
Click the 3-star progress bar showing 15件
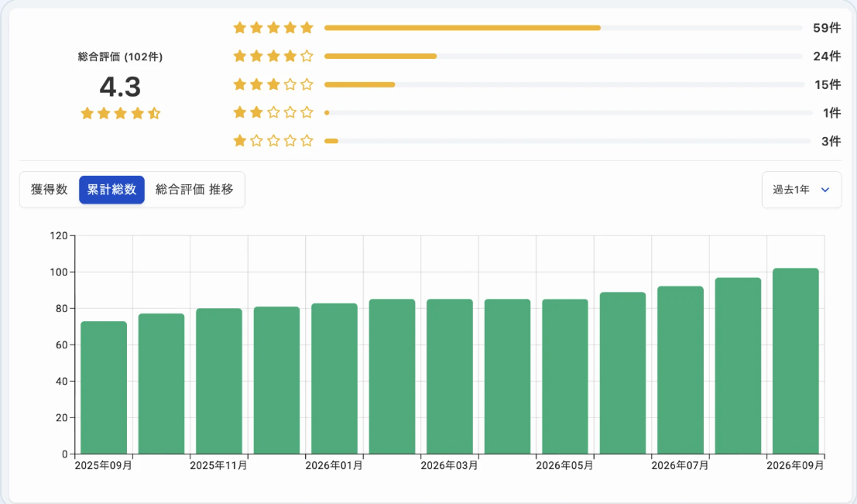tap(564, 84)
